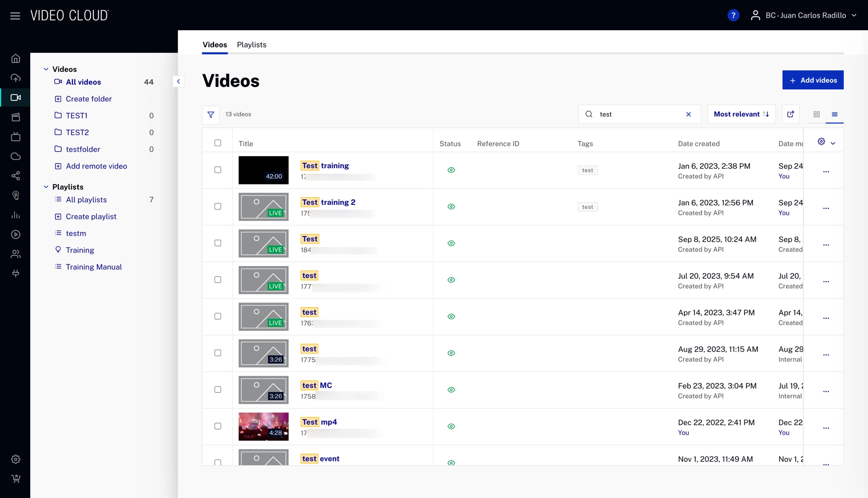Open the Admin gear icon in sidebar
This screenshot has width=868, height=498.
point(16,459)
